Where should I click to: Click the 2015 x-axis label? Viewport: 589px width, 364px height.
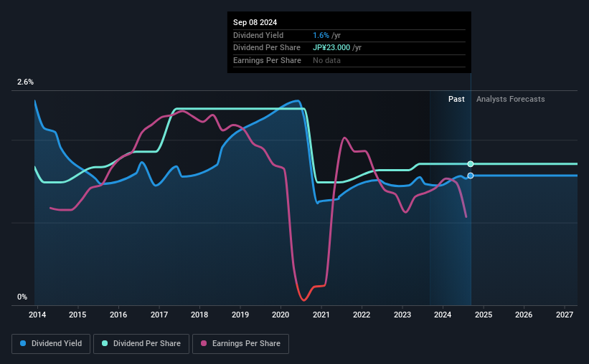(x=77, y=315)
